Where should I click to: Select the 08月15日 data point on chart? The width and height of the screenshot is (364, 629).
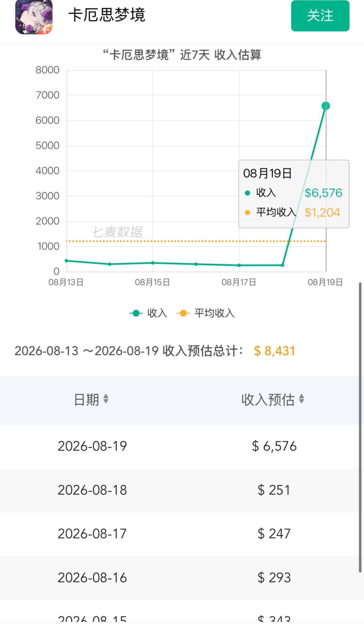[x=153, y=263]
